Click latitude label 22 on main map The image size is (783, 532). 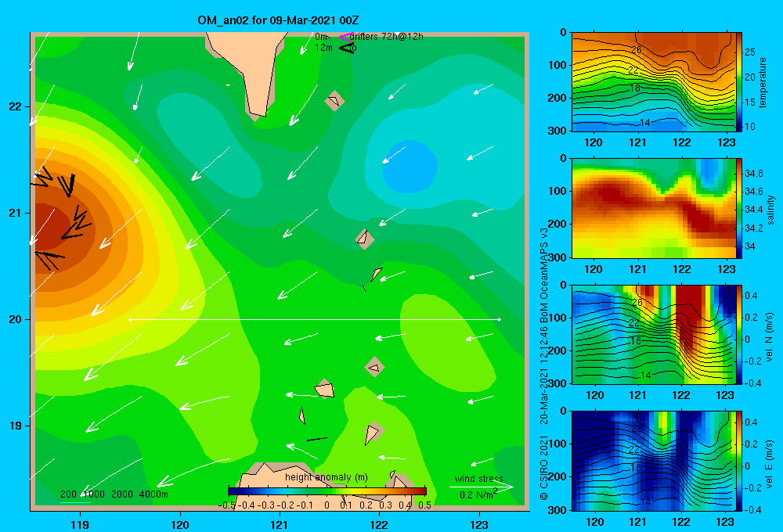coord(15,106)
